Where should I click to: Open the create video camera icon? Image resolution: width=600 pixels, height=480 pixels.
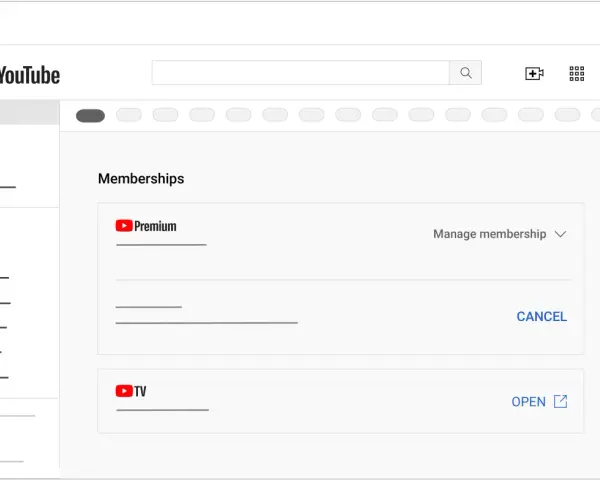534,73
